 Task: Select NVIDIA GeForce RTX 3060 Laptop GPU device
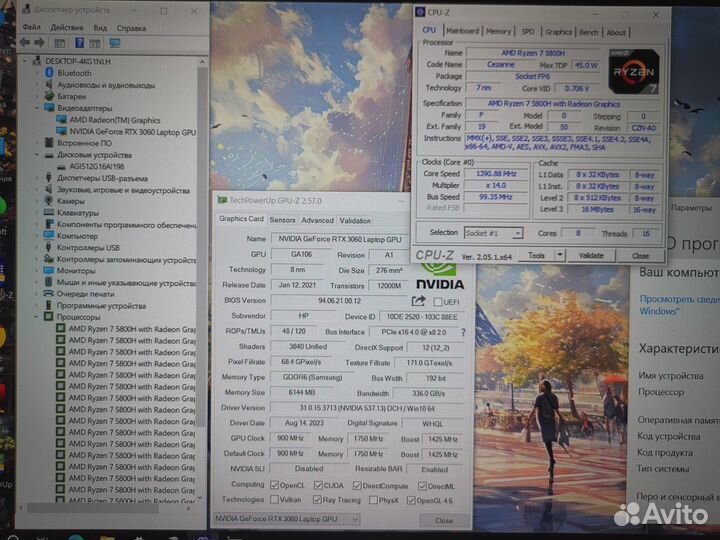pyautogui.click(x=132, y=132)
